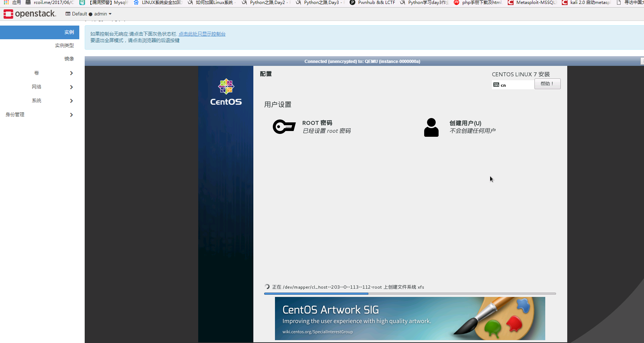Image resolution: width=644 pixels, height=343 pixels.
Task: Open the browser apps grid icon
Action: 6,2
